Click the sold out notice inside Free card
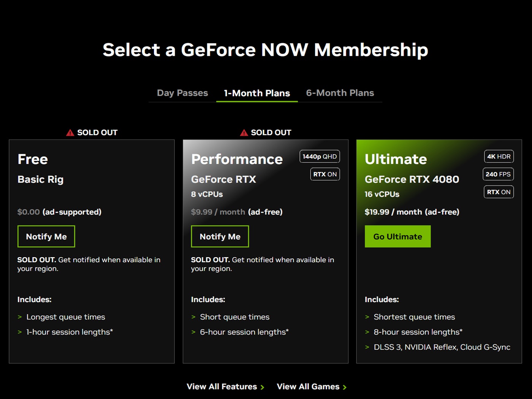The width and height of the screenshot is (532, 399). 89,264
